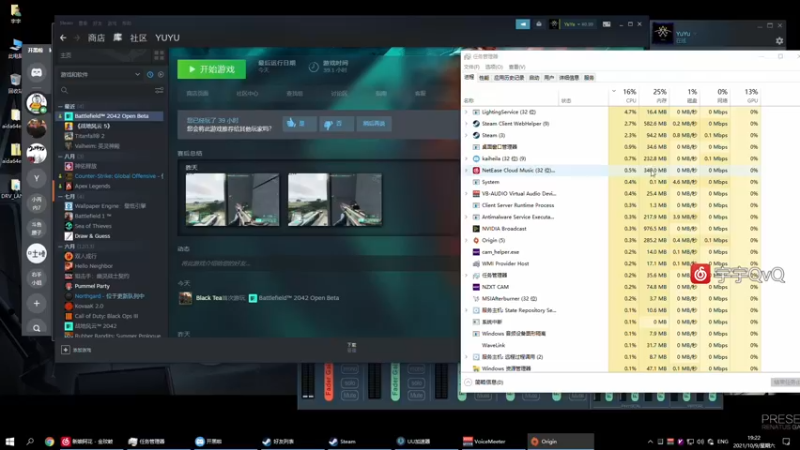Expand NetEase Cloud Music process row
The height and width of the screenshot is (450, 800).
point(466,170)
